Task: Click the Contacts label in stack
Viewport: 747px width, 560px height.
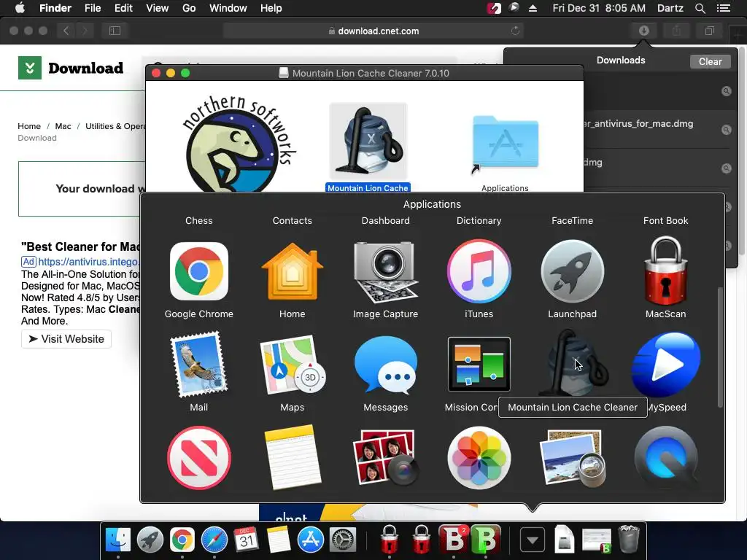Action: [292, 220]
